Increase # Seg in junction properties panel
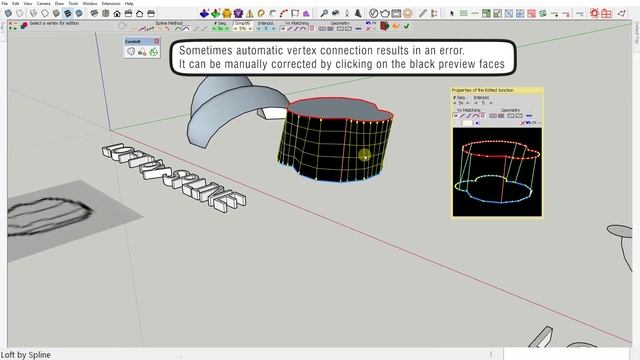This screenshot has width=640, height=360. (x=468, y=103)
